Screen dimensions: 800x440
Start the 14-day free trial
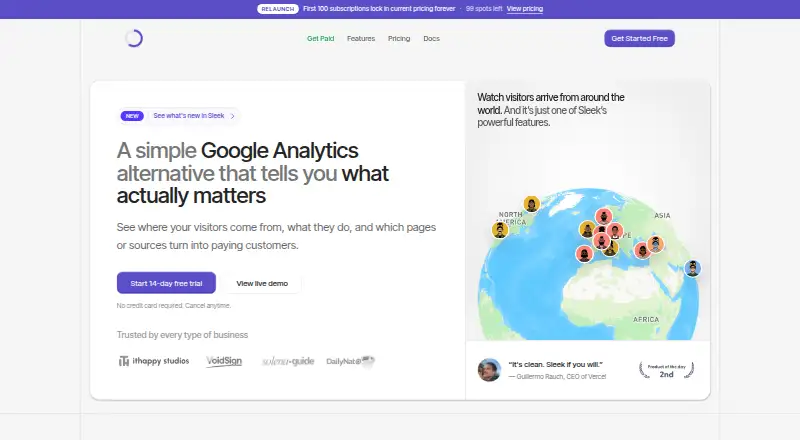[166, 283]
